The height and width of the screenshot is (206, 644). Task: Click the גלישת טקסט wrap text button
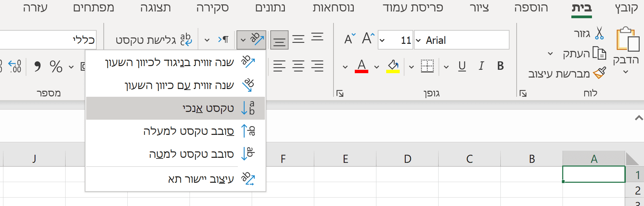point(154,40)
